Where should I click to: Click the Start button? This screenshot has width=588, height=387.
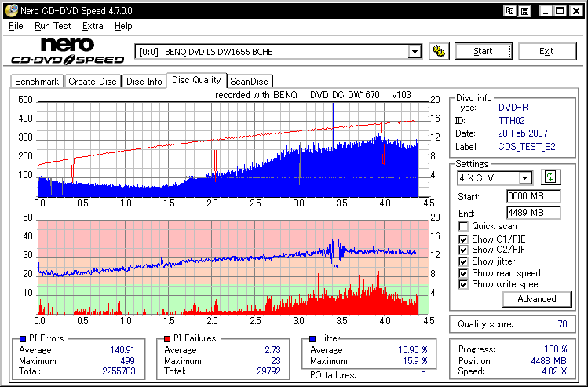coord(484,51)
